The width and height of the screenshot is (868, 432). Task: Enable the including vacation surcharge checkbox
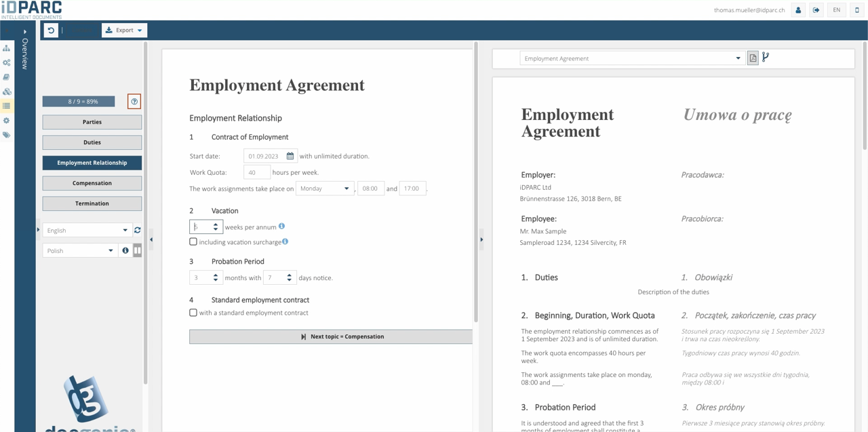193,242
